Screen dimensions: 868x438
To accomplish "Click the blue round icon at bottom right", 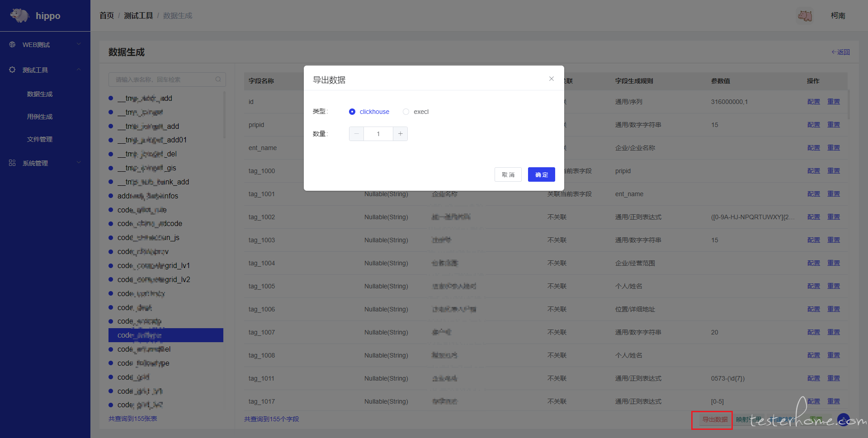I will point(843,419).
